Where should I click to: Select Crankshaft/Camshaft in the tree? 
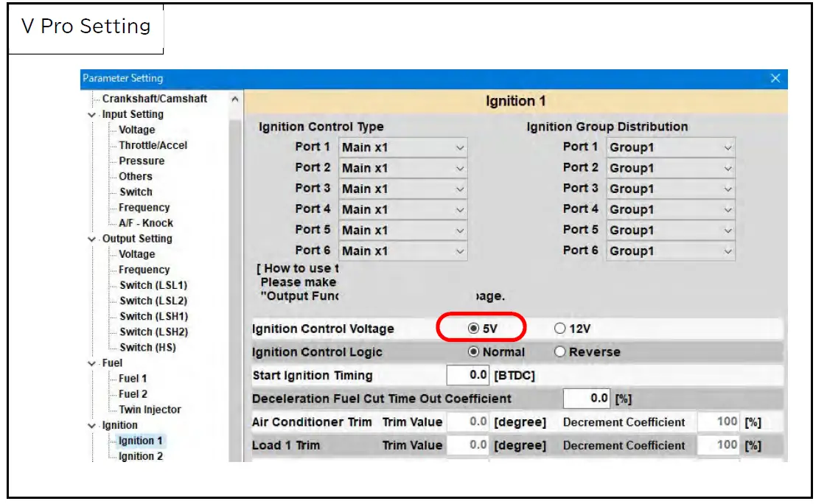point(155,99)
